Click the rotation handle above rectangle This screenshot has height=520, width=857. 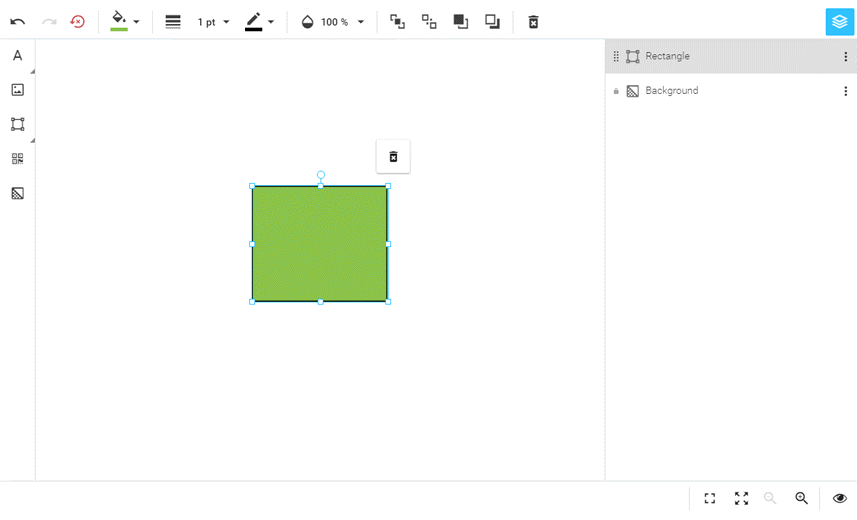[x=321, y=175]
